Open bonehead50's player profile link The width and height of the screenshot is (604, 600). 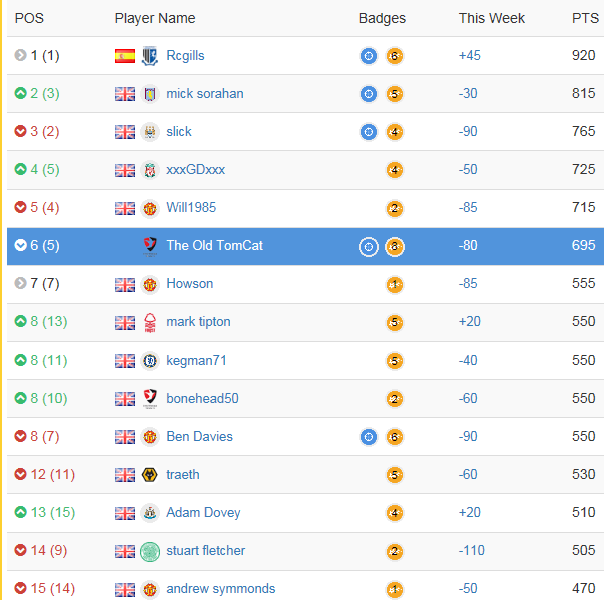tap(202, 399)
